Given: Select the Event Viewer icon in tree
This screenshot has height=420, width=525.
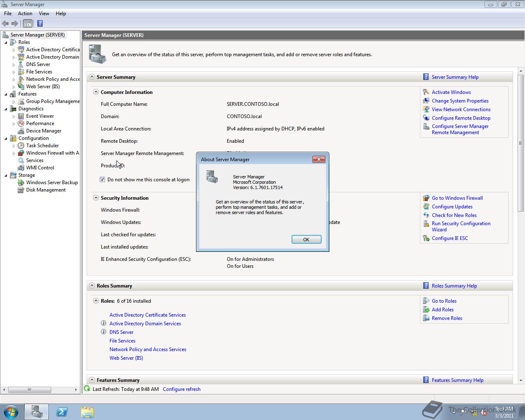Looking at the screenshot, I should (x=21, y=116).
